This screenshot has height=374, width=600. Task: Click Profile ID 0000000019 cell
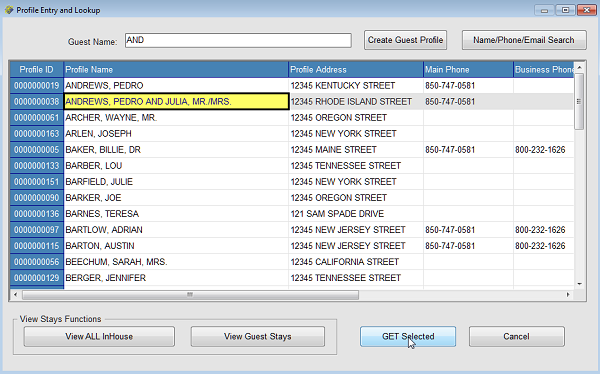[37, 85]
